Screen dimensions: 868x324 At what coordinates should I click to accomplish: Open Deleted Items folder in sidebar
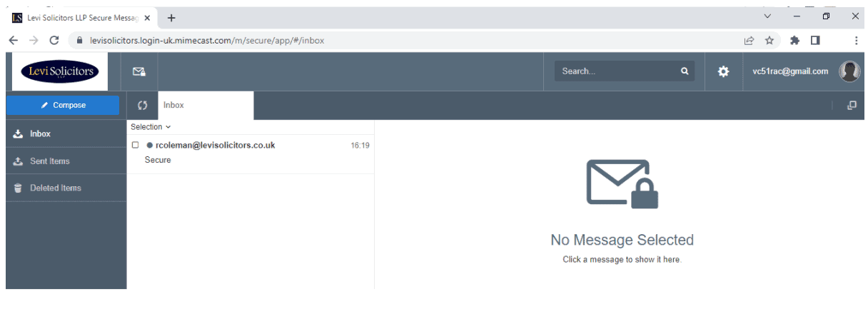[55, 188]
